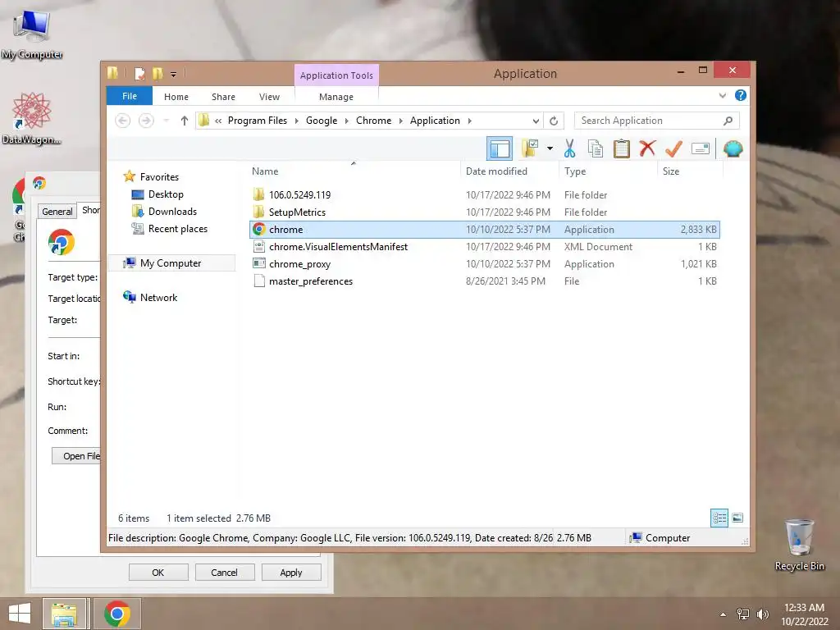Screen dimensions: 840x630
Task: Expand the arrow after Google in path
Action: click(x=347, y=121)
